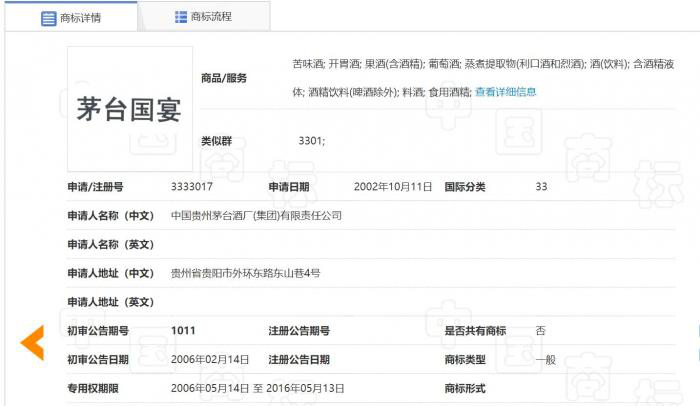Click the 是否共有商标 value 否
This screenshot has height=406, width=700.
pyautogui.click(x=541, y=331)
